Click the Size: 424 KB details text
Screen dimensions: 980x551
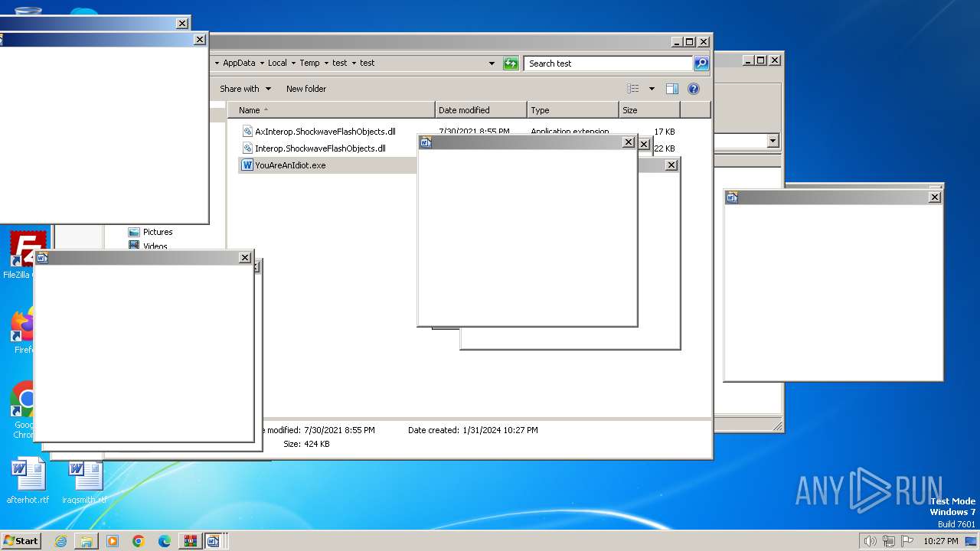[306, 444]
